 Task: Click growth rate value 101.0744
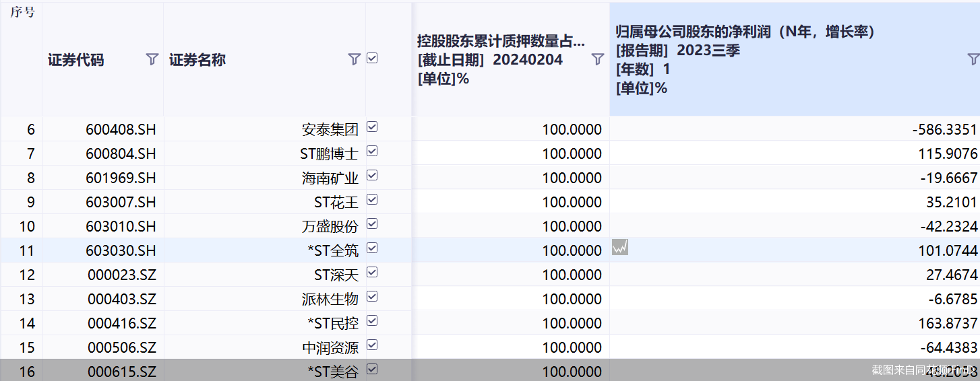(x=948, y=250)
